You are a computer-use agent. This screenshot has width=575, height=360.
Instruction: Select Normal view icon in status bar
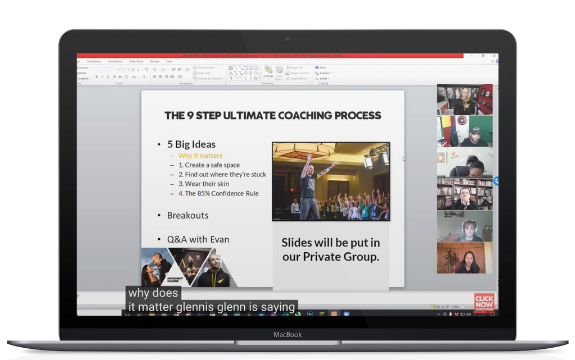point(433,306)
